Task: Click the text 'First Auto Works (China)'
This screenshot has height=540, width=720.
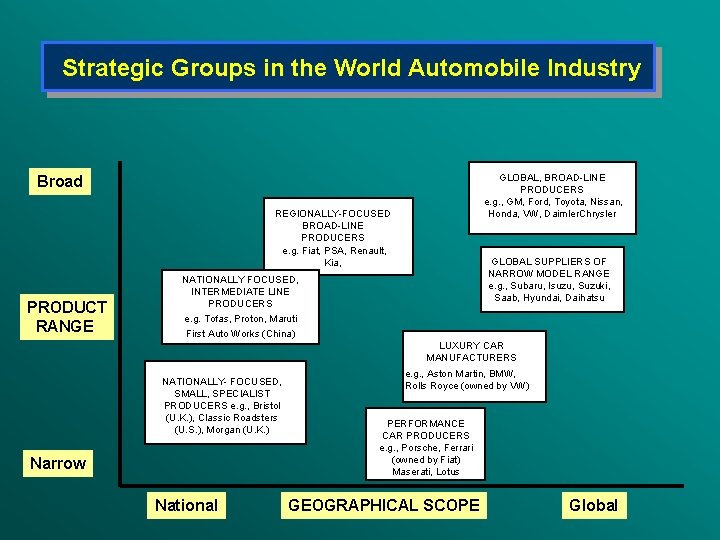Action: click(x=241, y=334)
